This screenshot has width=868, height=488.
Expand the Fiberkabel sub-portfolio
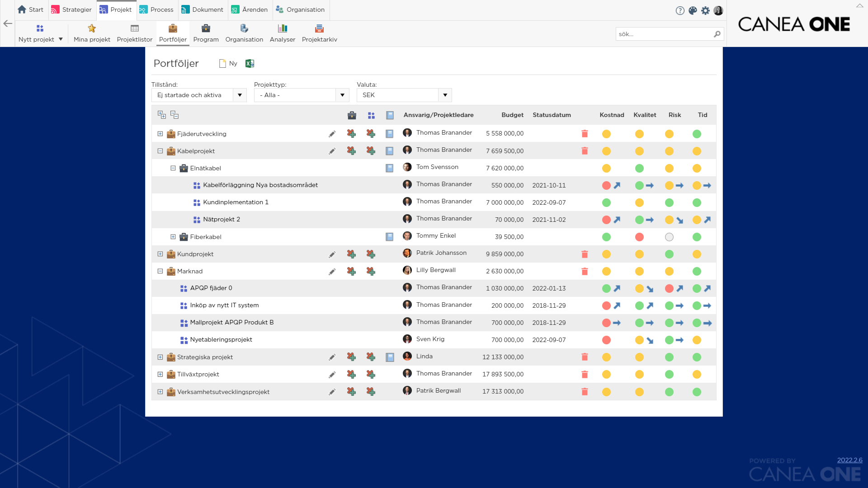(x=172, y=236)
